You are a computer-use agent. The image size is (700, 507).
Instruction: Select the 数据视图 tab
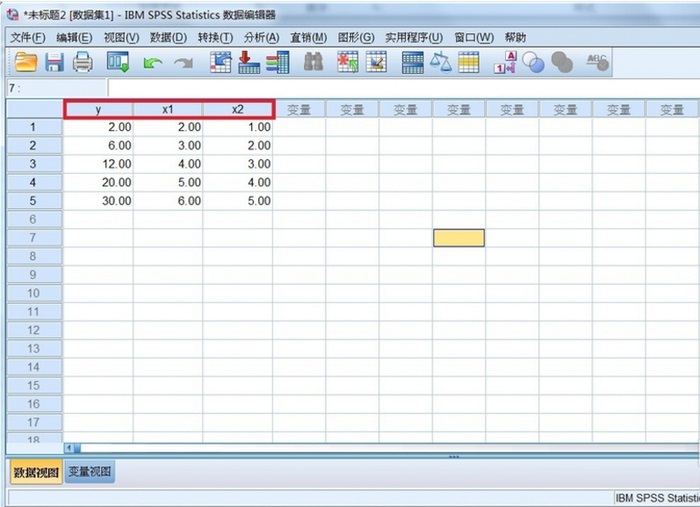coord(36,472)
